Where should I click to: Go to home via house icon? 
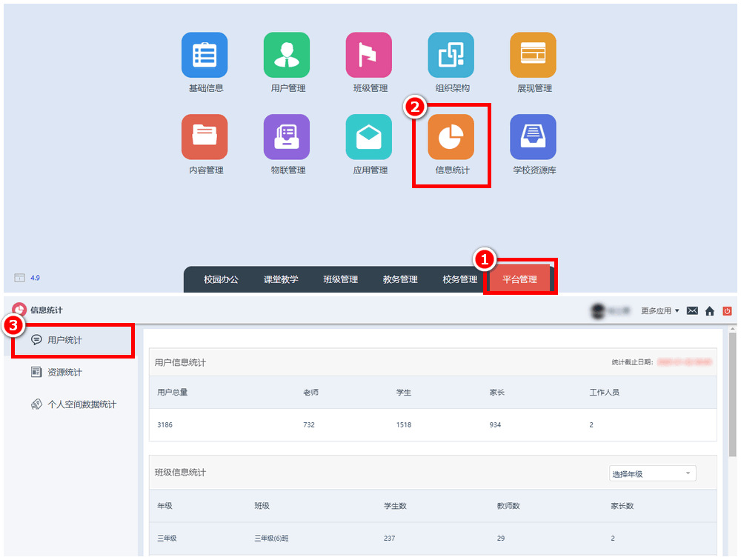click(x=710, y=311)
